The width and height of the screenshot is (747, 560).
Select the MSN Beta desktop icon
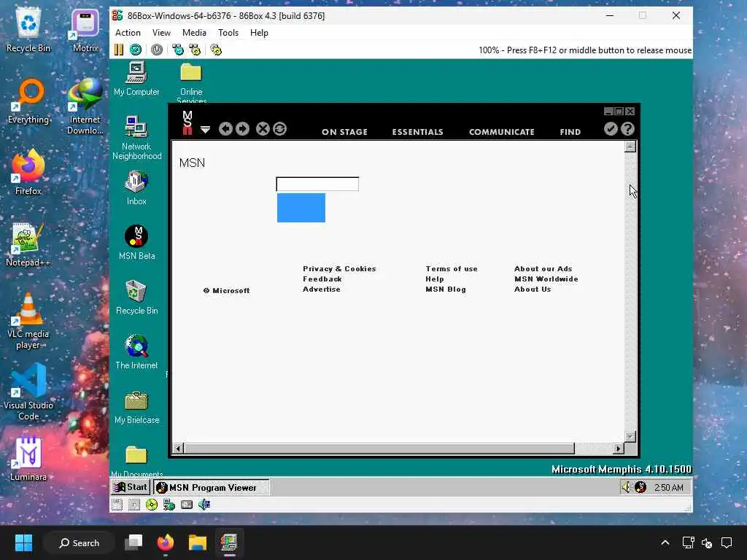pos(136,242)
